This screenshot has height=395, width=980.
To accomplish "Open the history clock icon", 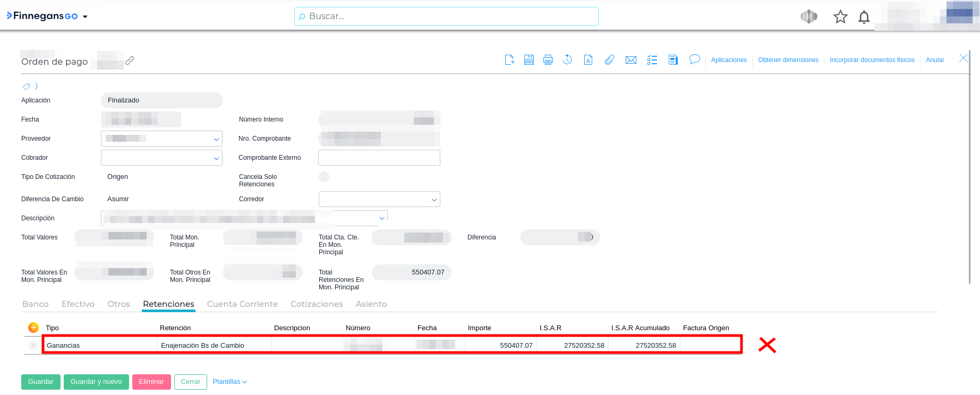I will point(567,60).
